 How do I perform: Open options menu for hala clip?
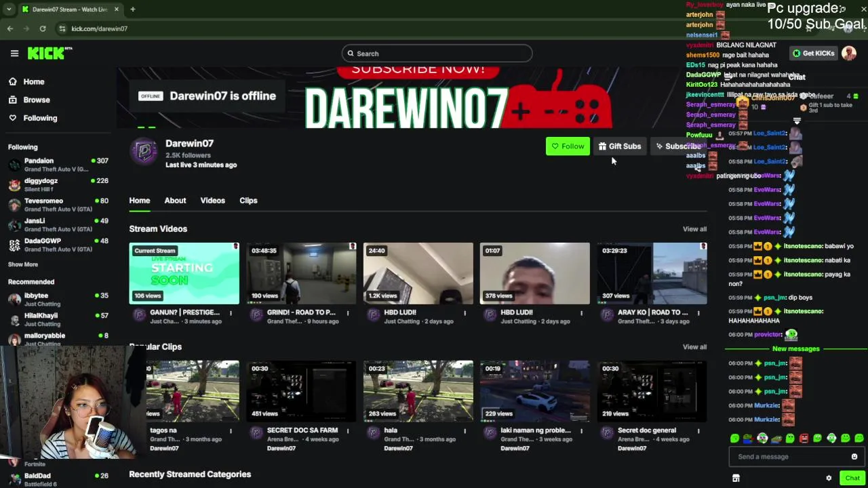pyautogui.click(x=465, y=431)
